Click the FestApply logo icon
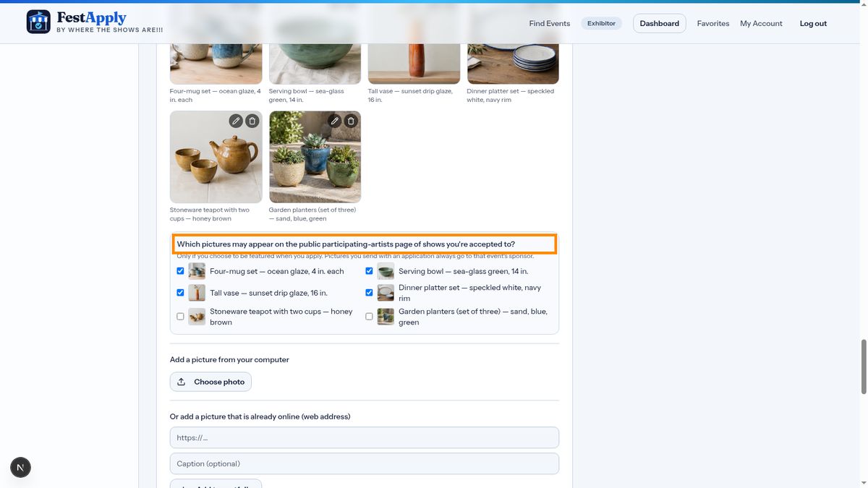This screenshot has height=488, width=868. (x=38, y=22)
